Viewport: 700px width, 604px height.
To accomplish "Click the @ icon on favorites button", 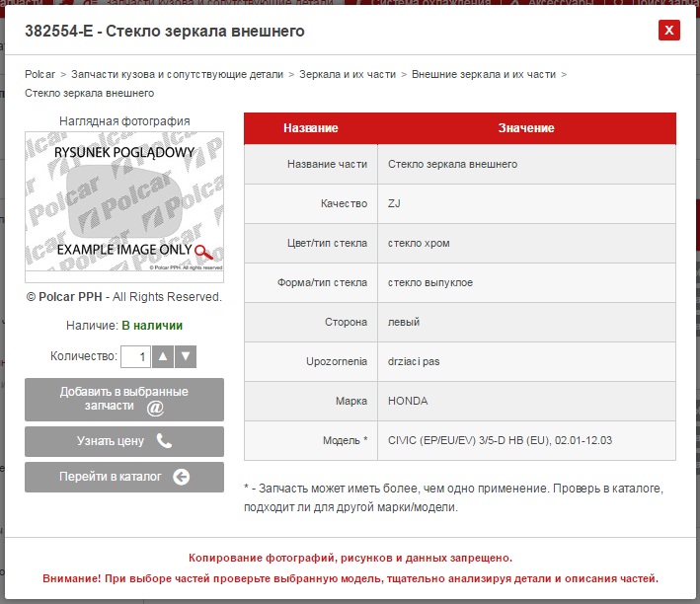I will [155, 408].
